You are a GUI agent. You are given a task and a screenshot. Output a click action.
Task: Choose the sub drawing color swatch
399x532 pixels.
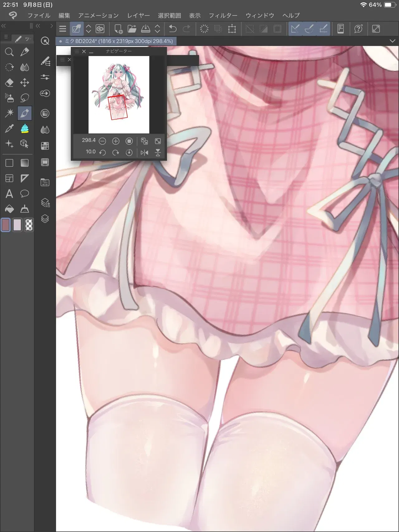(x=17, y=225)
